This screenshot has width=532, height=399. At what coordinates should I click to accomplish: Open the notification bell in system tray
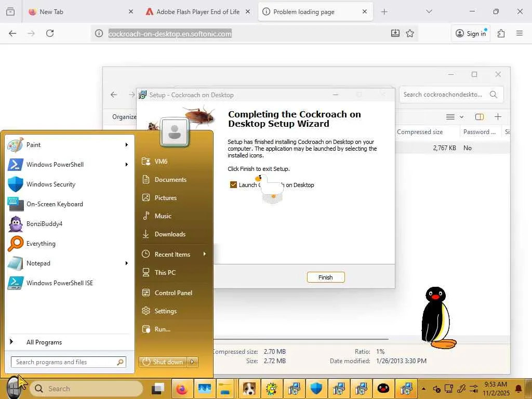(519, 389)
